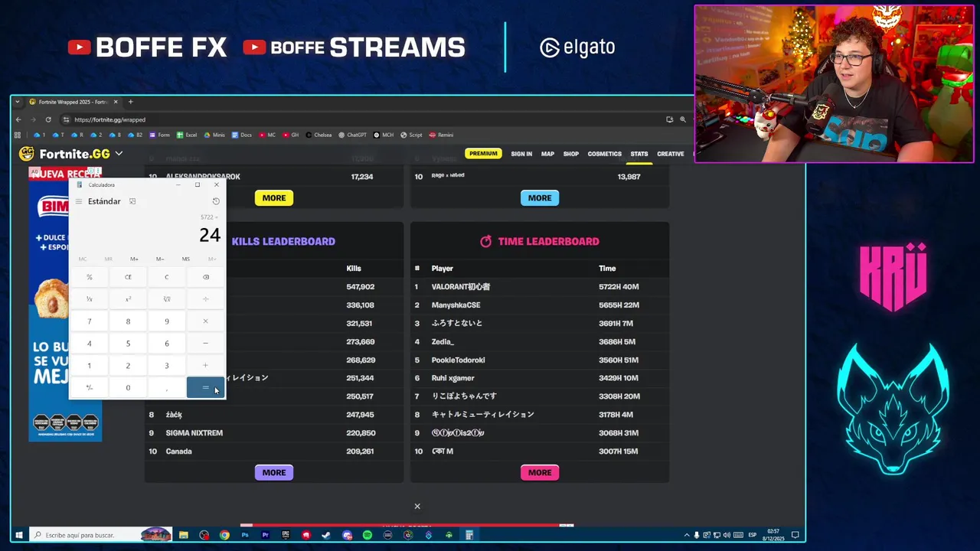Image resolution: width=980 pixels, height=551 pixels.
Task: Open Photoshop from the taskbar
Action: 245,535
